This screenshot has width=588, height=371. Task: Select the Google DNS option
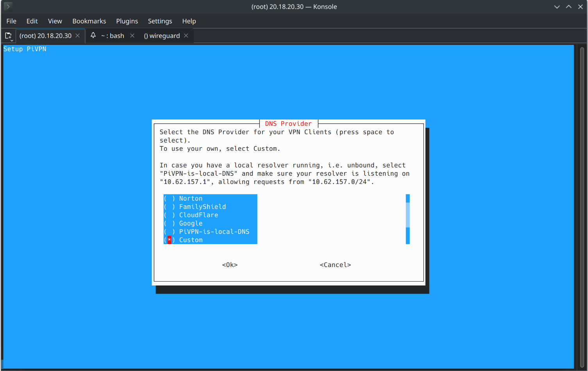[x=210, y=223]
